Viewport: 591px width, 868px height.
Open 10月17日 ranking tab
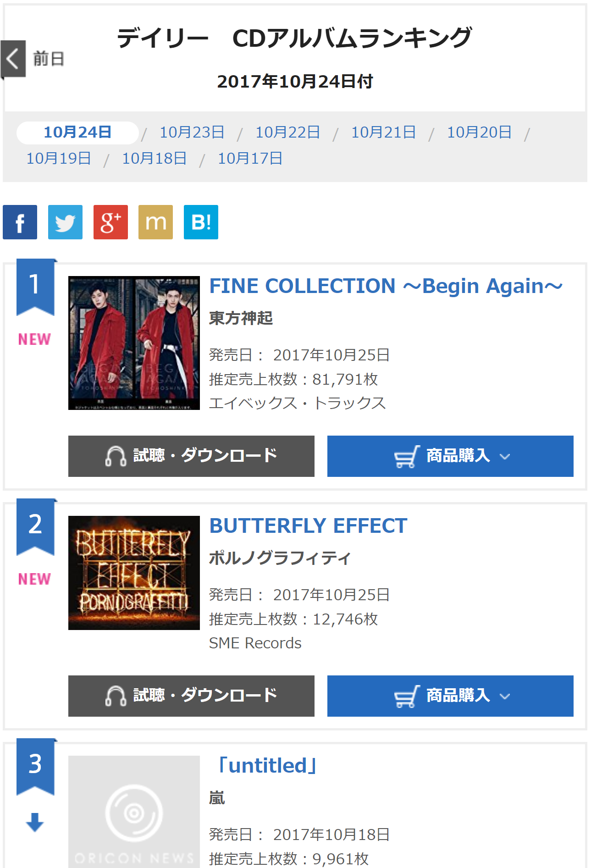point(250,159)
